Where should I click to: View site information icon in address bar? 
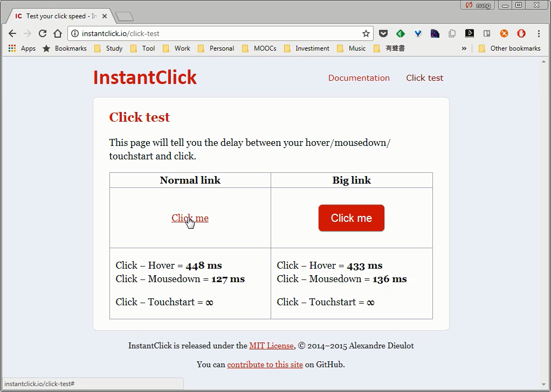click(74, 34)
